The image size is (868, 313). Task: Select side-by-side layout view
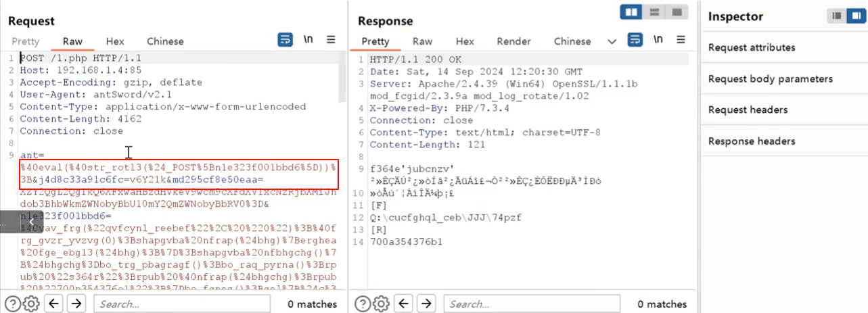632,12
